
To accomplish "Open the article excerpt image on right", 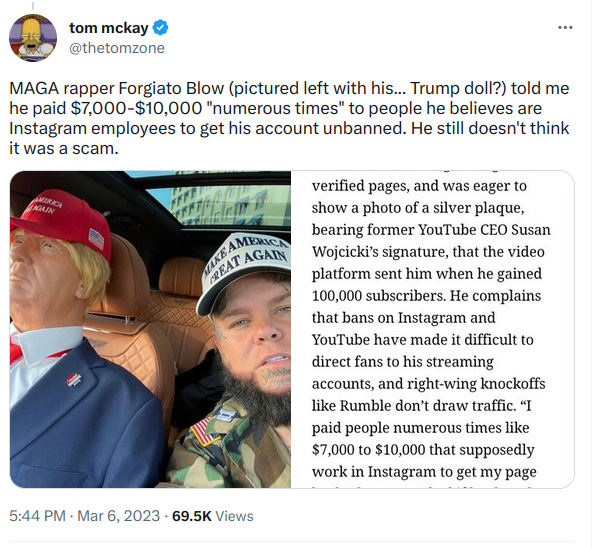I will point(433,329).
